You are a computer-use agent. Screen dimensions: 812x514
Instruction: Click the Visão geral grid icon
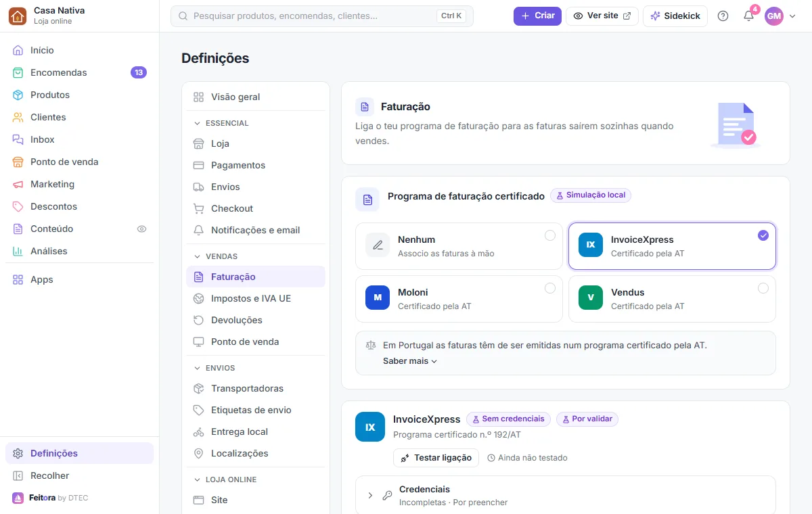(199, 97)
